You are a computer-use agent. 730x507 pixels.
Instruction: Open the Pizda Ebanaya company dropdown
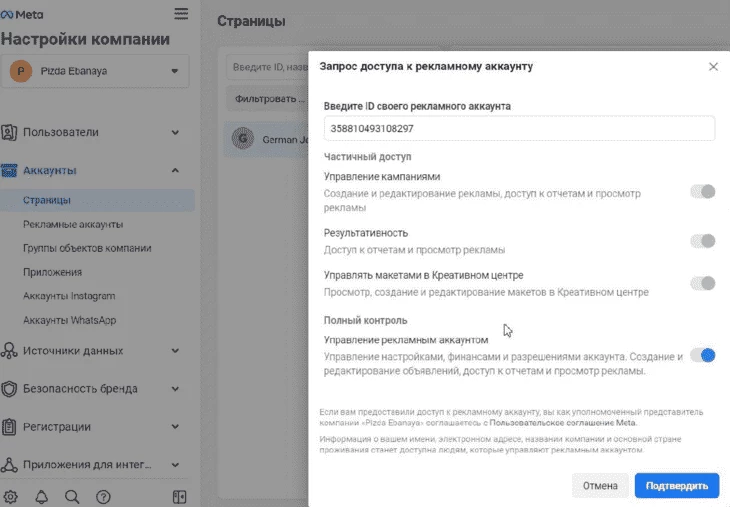click(95, 71)
